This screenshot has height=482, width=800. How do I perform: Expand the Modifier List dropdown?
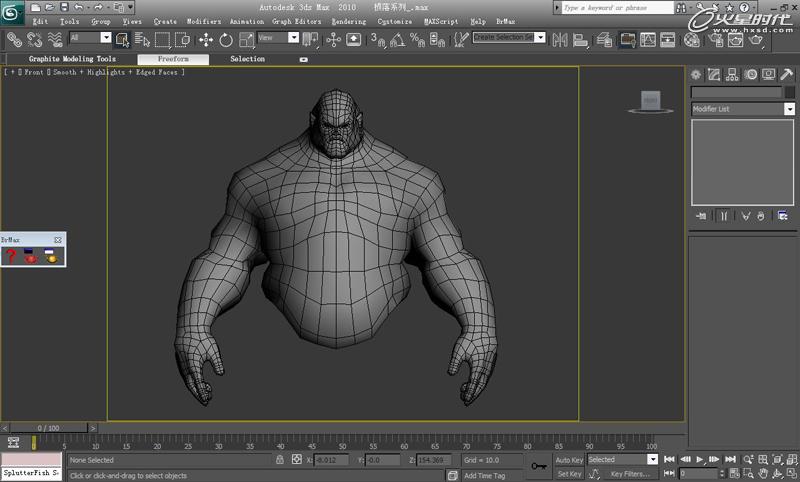[789, 108]
